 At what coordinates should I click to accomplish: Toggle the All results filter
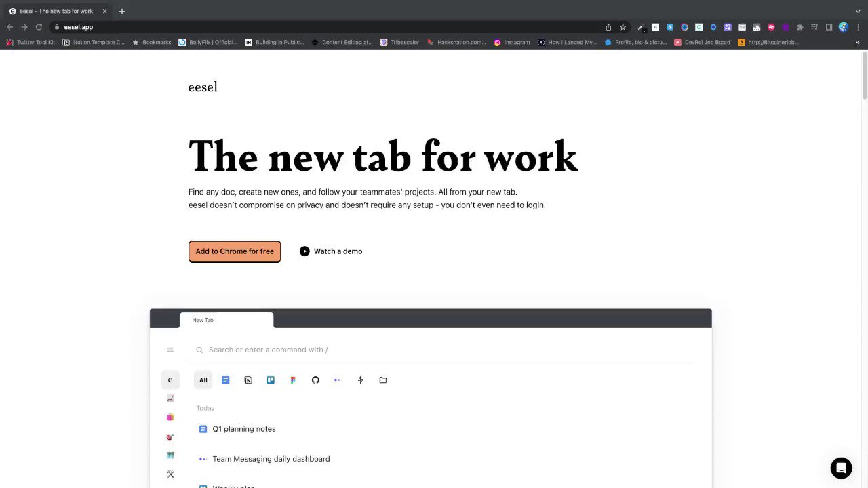coord(203,380)
